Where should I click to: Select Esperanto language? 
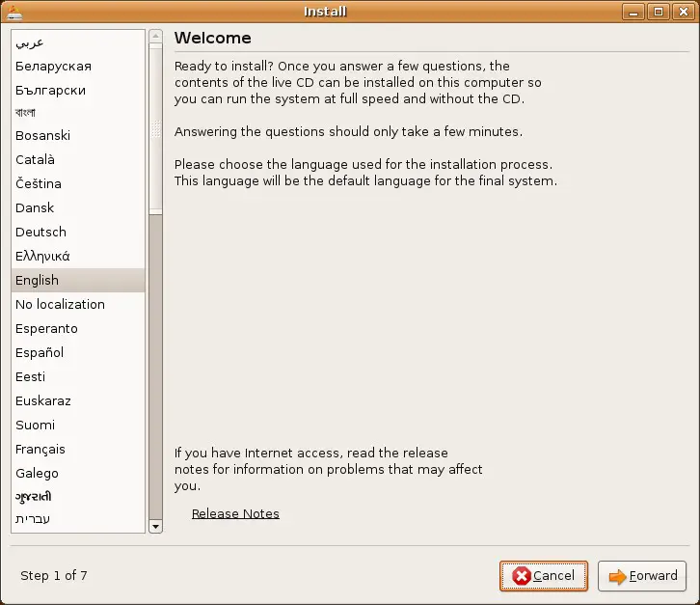(78, 328)
